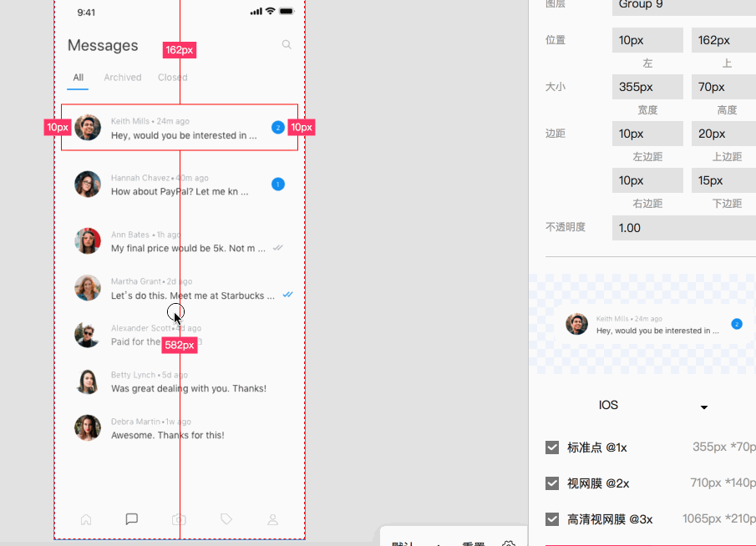Click the search magnifier icon in Messages
Screen dimensions: 756x546
(287, 45)
